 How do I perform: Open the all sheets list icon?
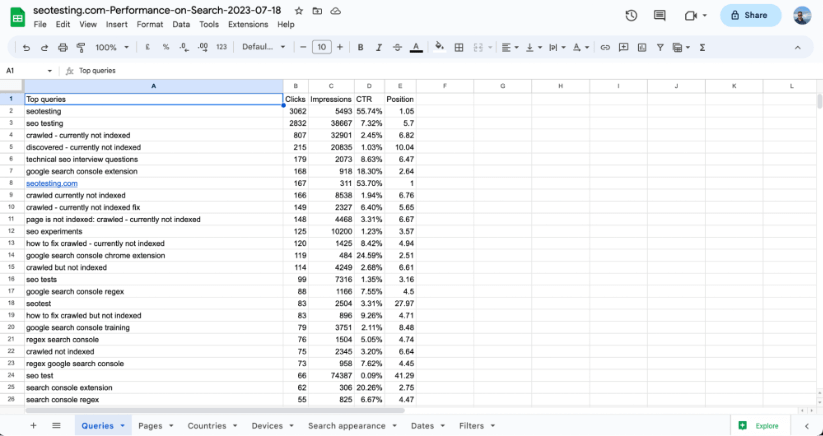coord(56,426)
